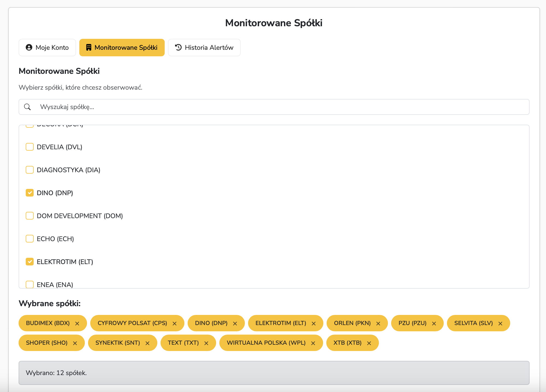Viewport: 546px width, 392px height.
Task: Remove WIRTUALNA POLSKA (WPL) via X icon
Action: [313, 343]
